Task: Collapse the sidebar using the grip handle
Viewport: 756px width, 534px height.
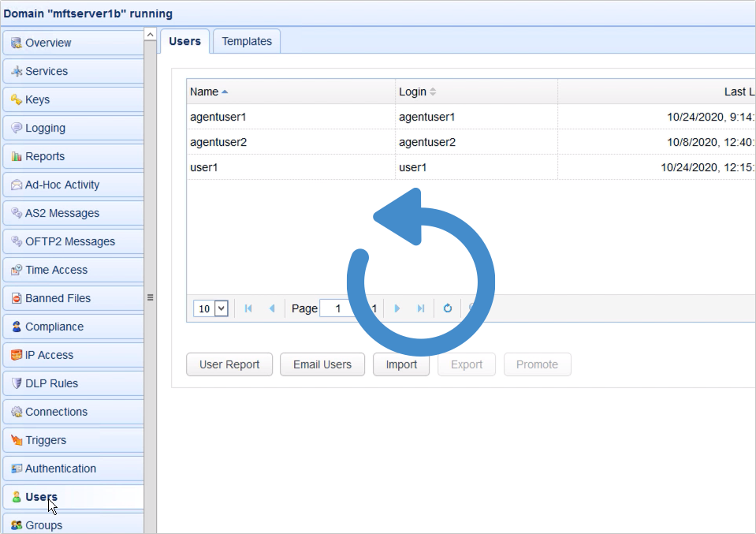Action: 149,298
